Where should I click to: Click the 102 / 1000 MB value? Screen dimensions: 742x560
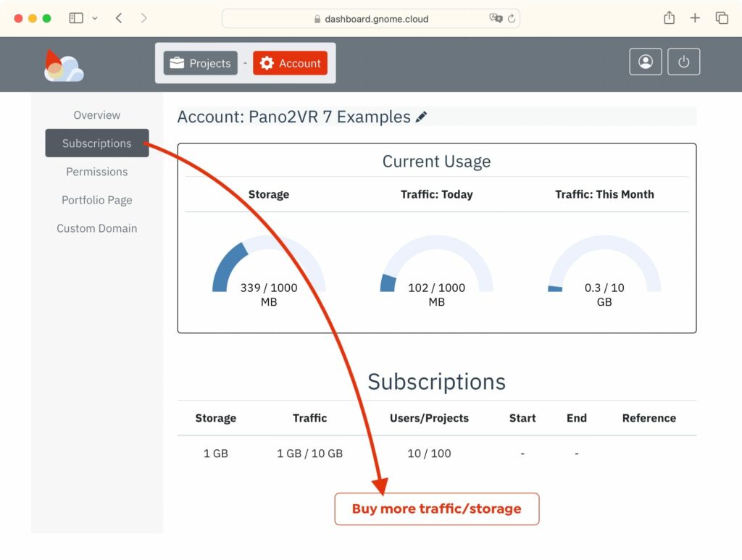coord(437,294)
